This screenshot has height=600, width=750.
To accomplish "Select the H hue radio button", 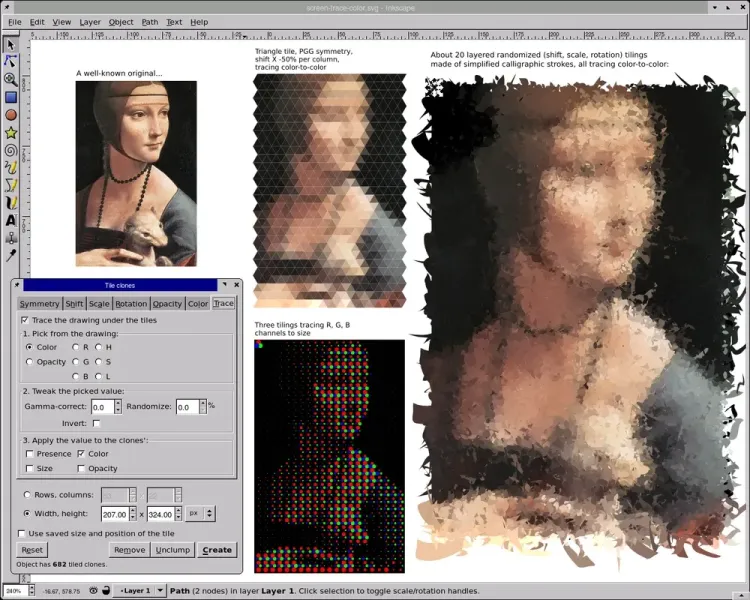I will (x=99, y=347).
